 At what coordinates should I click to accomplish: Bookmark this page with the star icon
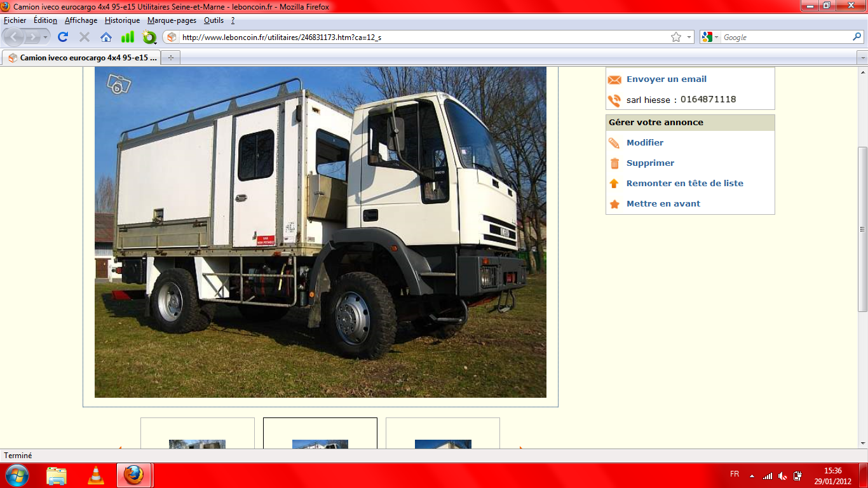pyautogui.click(x=675, y=37)
